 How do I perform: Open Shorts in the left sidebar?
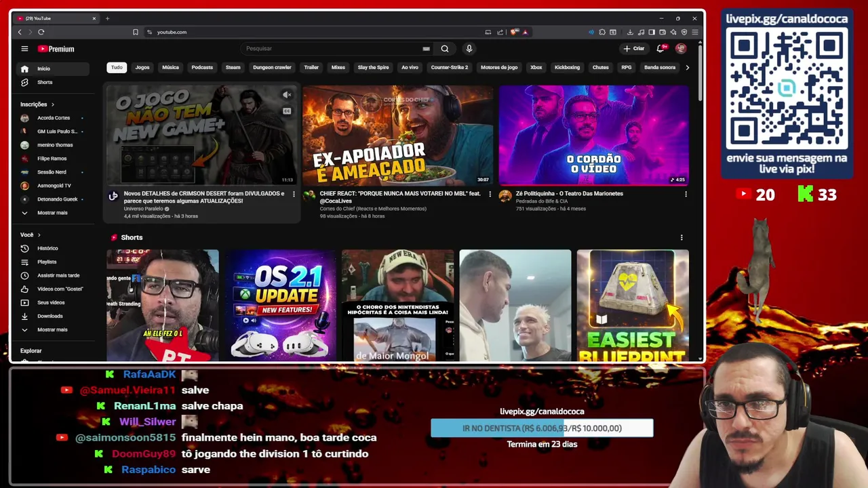pyautogui.click(x=53, y=82)
